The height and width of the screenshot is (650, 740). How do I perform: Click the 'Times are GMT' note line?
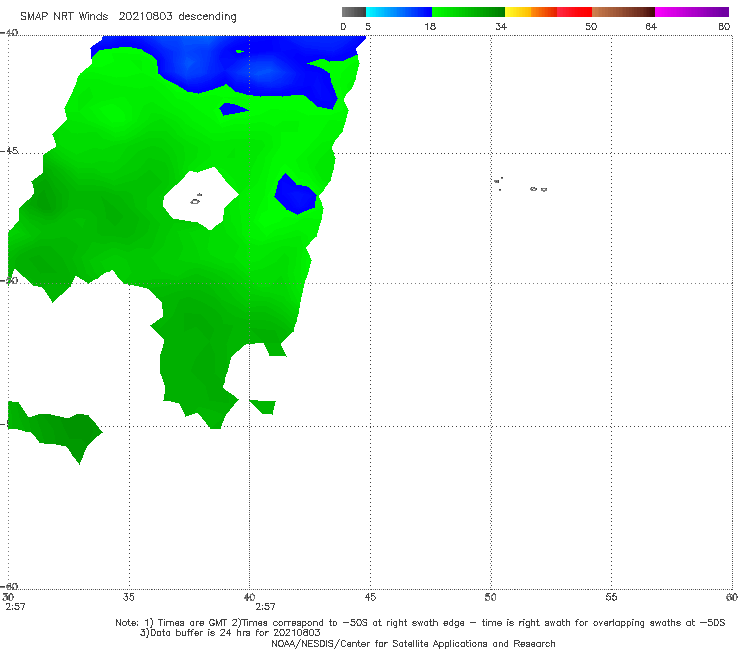pos(420,623)
